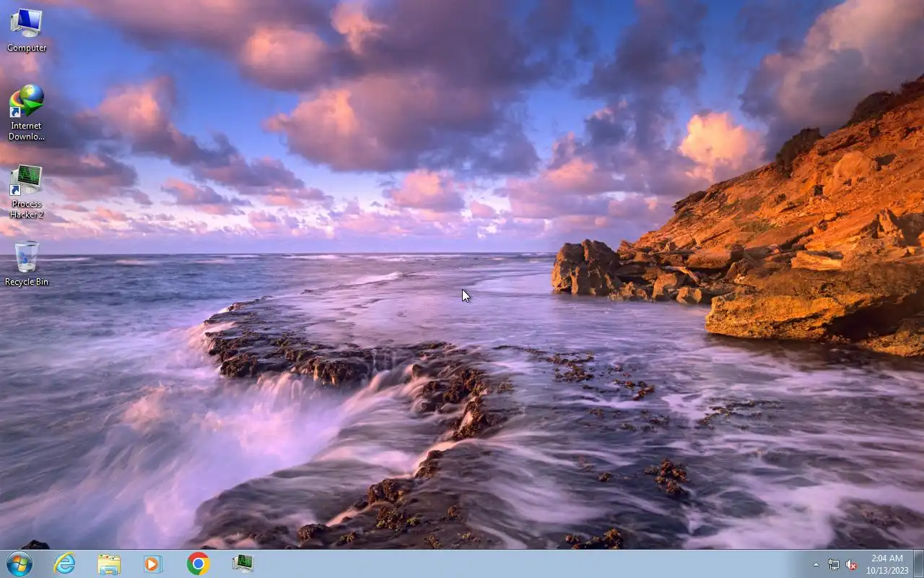Screen dimensions: 924x578
Task: Open the Windows Start menu
Action: (19, 564)
